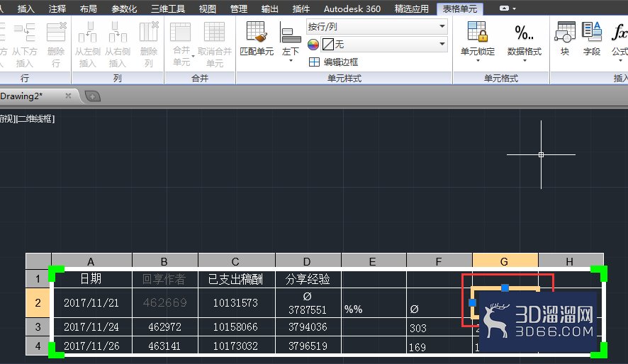Expand the 合并单元 dropdown arrow
Image resolution: width=628 pixels, height=364 pixels.
click(193, 56)
